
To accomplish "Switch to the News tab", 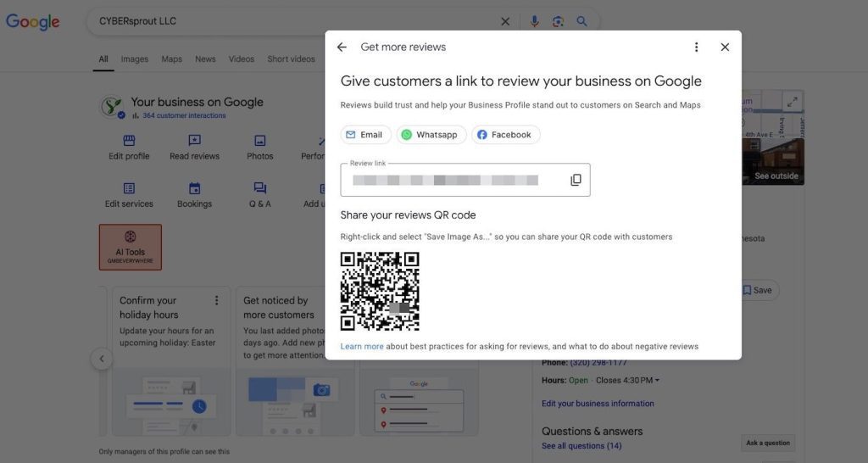I will (205, 59).
